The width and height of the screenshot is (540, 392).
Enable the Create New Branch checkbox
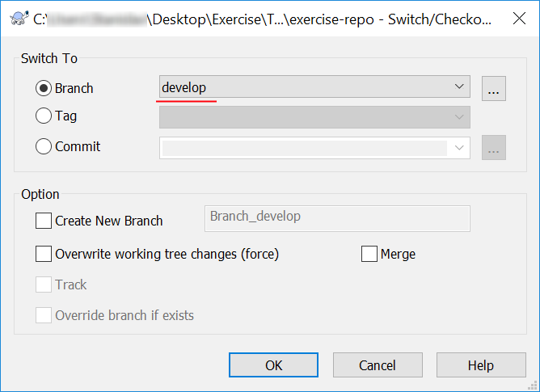click(44, 221)
